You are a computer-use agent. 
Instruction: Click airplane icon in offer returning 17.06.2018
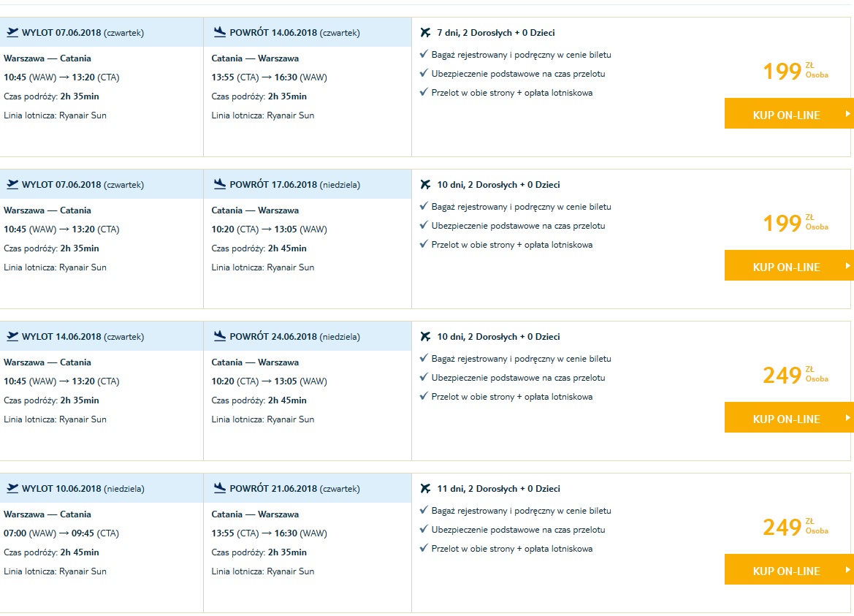point(425,185)
